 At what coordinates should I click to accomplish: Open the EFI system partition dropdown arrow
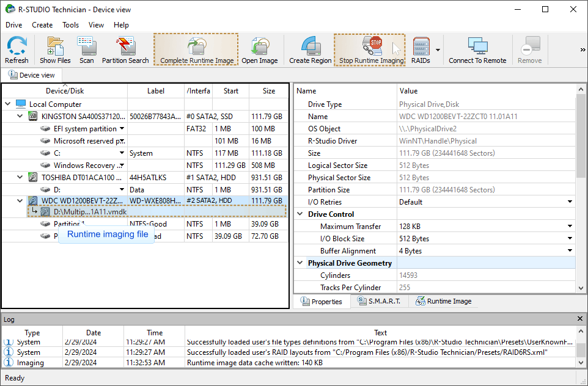(x=122, y=128)
